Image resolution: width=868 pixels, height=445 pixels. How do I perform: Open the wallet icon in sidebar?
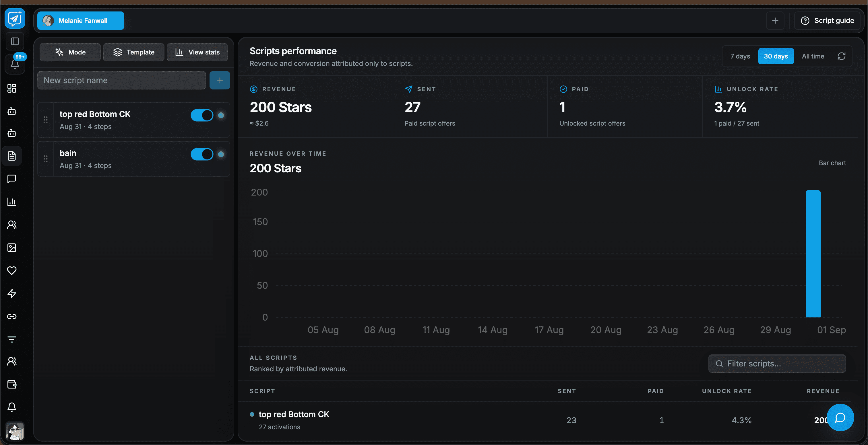(12, 384)
